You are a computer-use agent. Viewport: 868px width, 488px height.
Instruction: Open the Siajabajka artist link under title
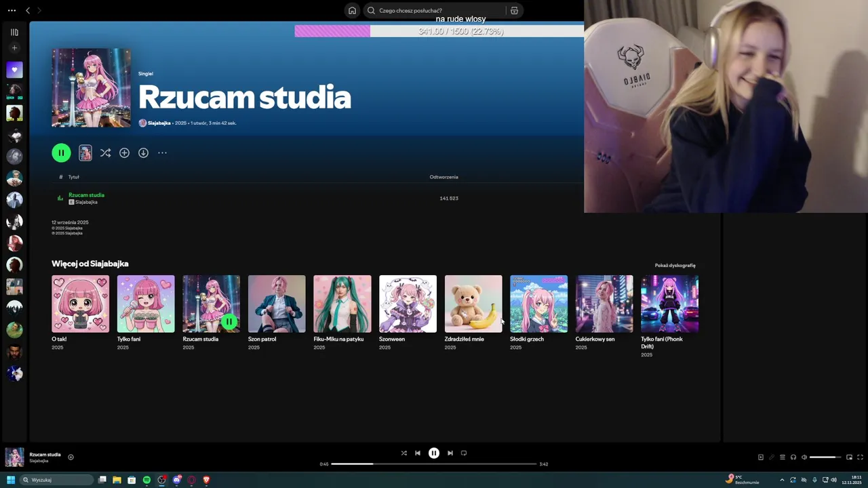[x=159, y=123]
